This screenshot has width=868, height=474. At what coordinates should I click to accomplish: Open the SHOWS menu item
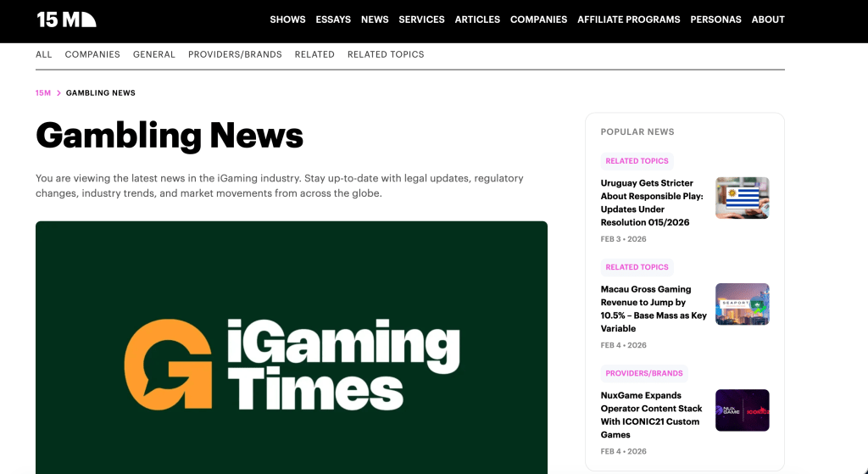click(x=287, y=20)
